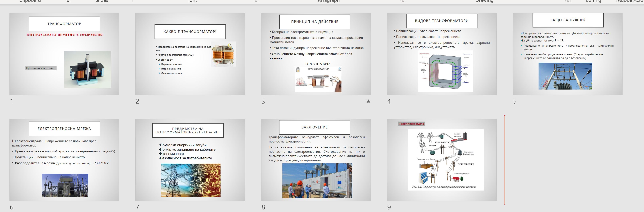Click slide number 2 label below thumbnail
644x212 pixels.
137,101
